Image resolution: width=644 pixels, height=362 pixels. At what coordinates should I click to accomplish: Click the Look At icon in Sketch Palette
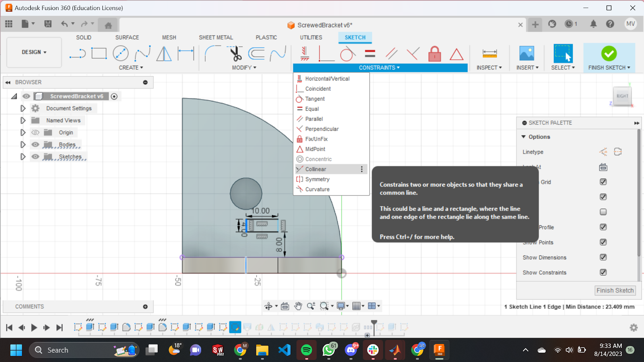(x=603, y=167)
